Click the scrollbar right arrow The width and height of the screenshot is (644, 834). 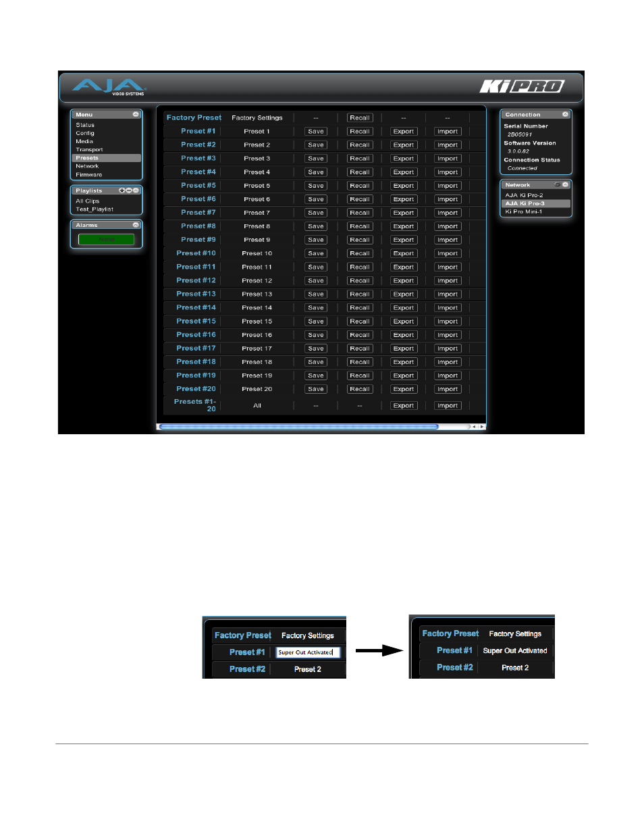click(481, 427)
